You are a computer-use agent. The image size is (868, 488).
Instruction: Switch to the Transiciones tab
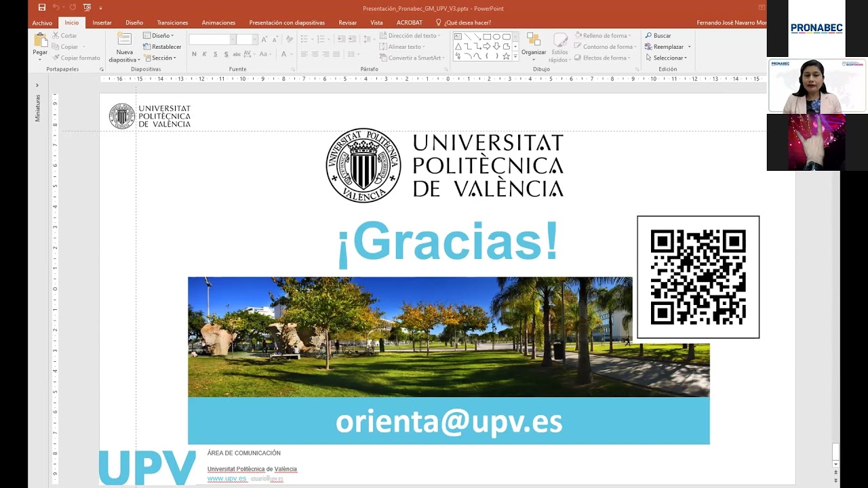pos(172,22)
